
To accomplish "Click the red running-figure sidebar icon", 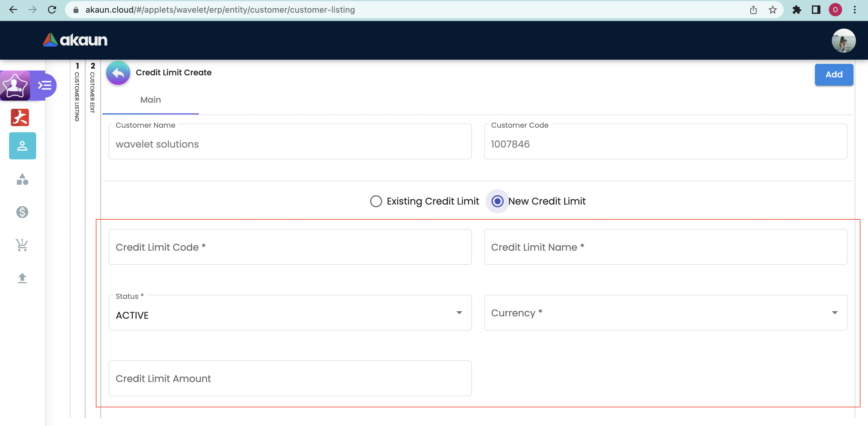I will tap(20, 117).
